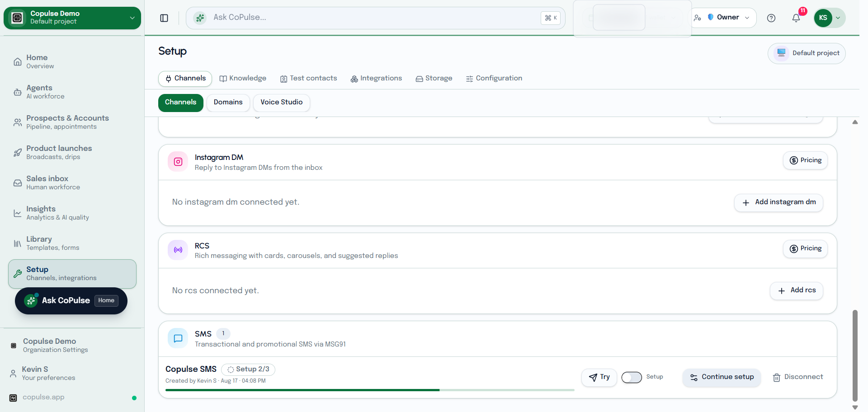This screenshot has height=412, width=868.
Task: Open Sales inbox Human workforce
Action: point(72,183)
